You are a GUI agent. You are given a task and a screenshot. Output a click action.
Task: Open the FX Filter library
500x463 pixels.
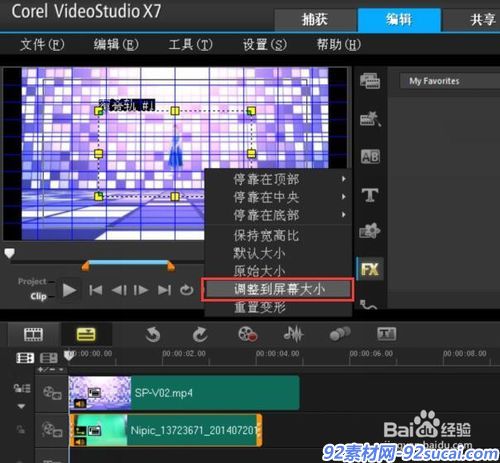pos(370,269)
